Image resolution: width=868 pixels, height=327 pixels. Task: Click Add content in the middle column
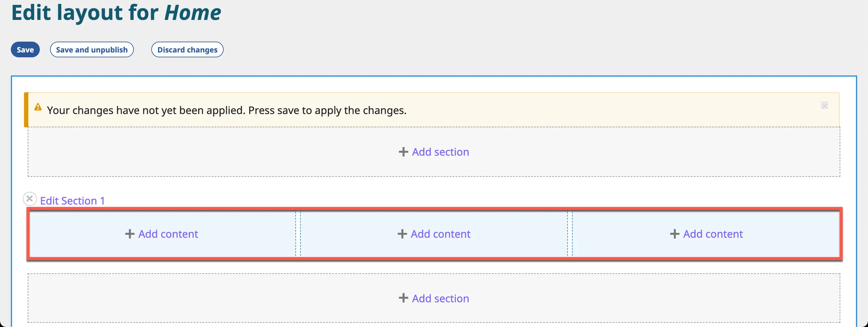click(440, 234)
